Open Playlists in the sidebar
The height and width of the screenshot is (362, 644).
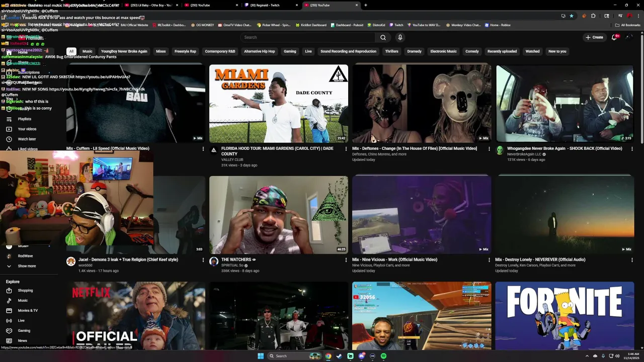coord(25,119)
